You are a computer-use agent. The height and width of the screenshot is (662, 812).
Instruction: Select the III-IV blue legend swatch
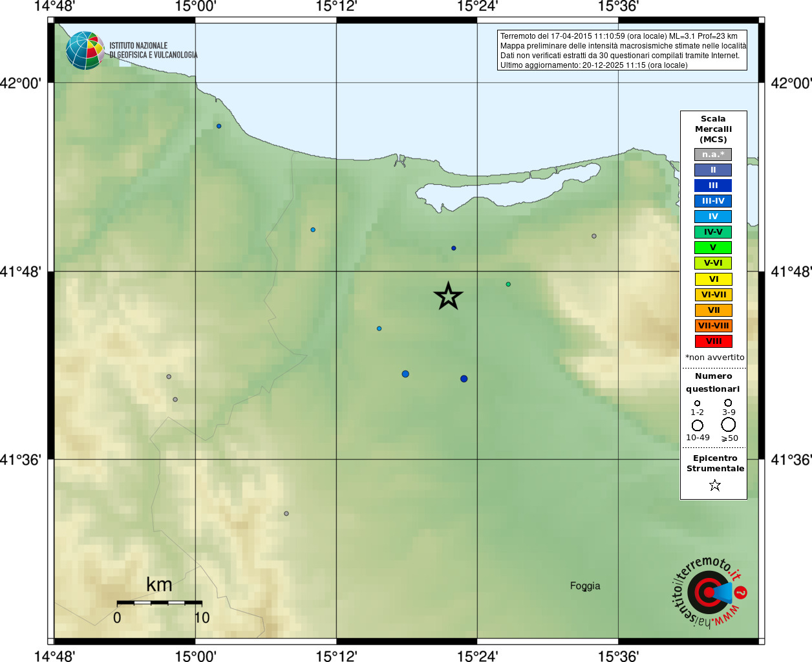pos(713,201)
